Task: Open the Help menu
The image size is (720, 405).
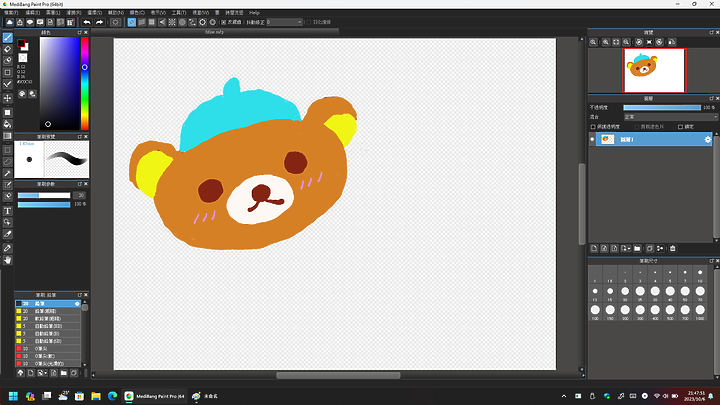Action: (254, 13)
